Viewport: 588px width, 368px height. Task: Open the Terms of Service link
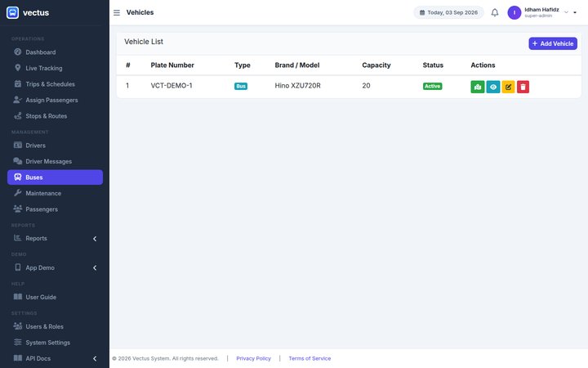[x=310, y=359]
